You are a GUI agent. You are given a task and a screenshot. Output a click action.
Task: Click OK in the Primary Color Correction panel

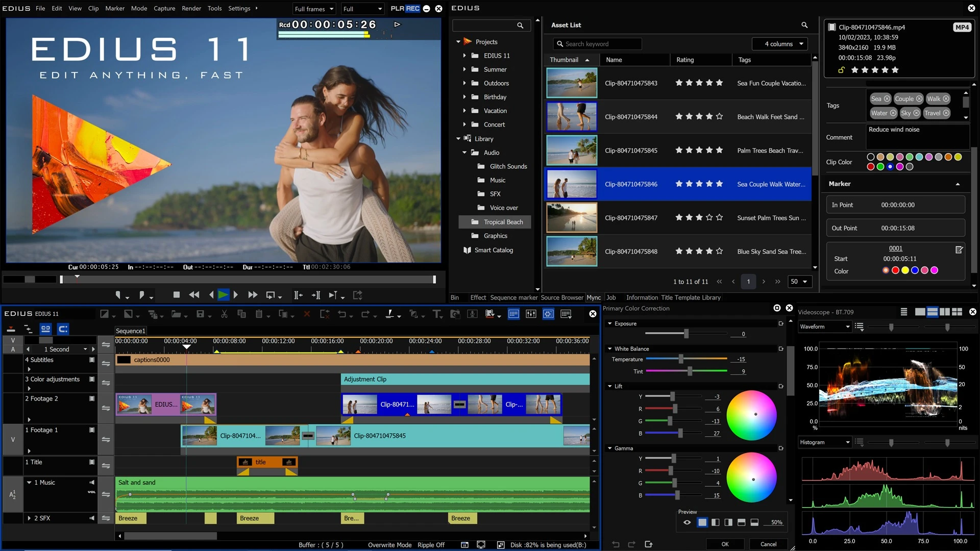pos(724,544)
